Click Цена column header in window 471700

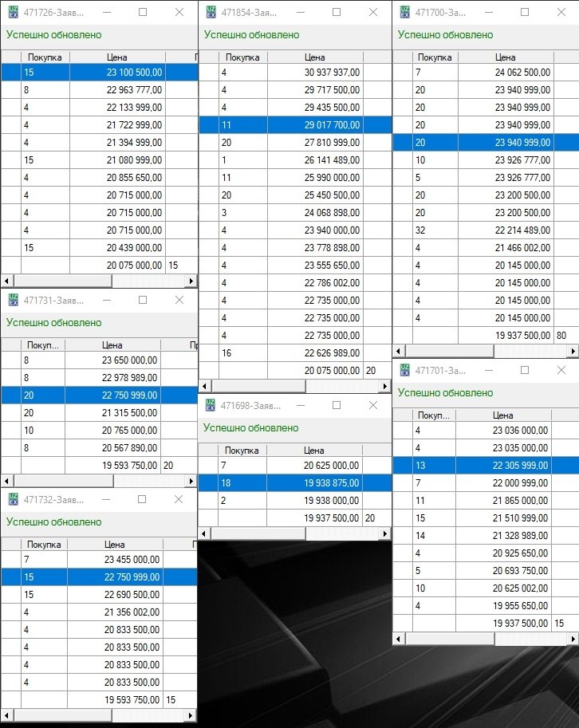point(506,57)
